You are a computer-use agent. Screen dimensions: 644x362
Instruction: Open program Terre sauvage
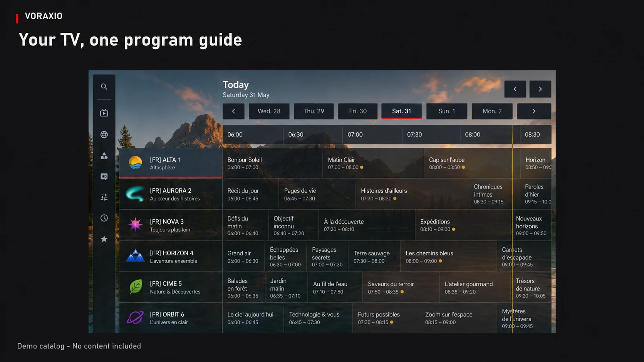[x=374, y=256]
